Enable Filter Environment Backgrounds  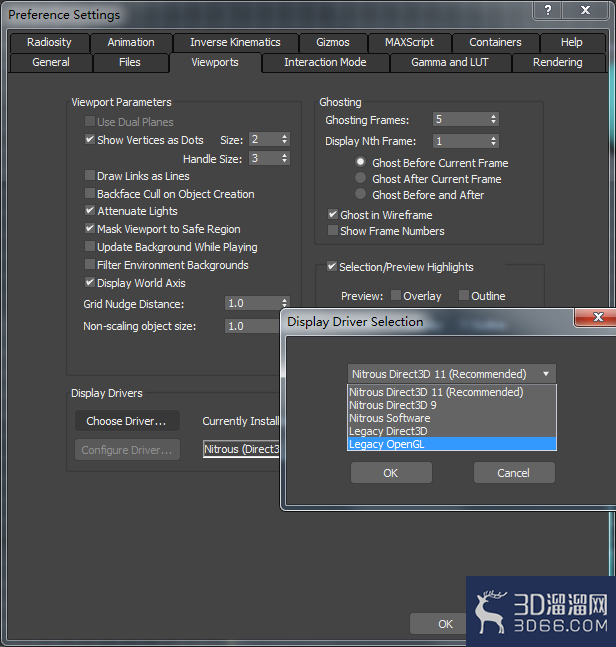[x=90, y=264]
